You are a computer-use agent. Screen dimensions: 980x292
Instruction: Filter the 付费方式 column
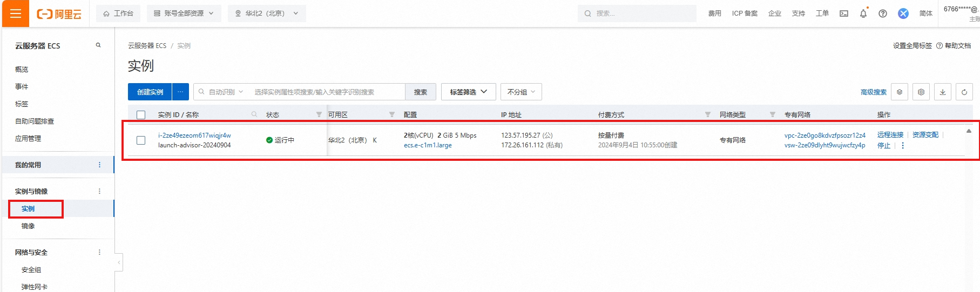(708, 114)
